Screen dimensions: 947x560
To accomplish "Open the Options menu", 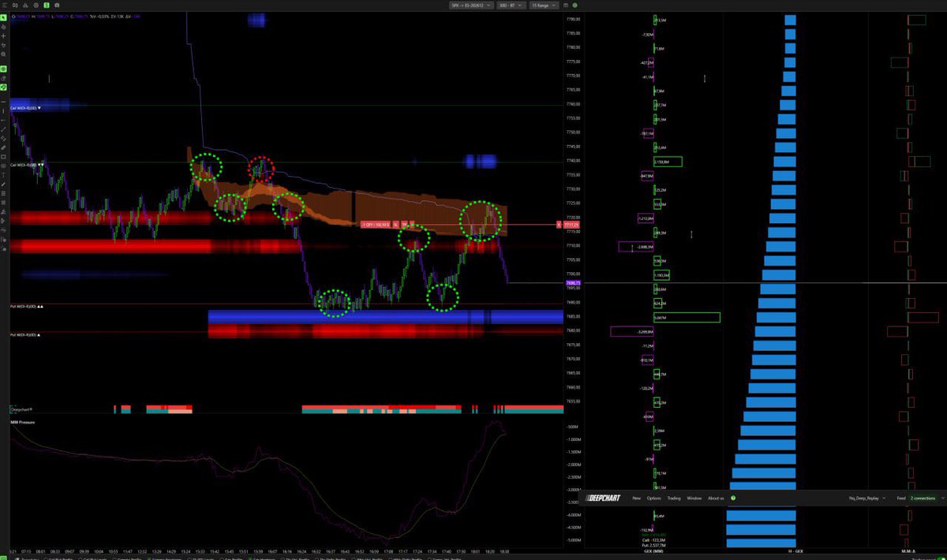I will click(654, 498).
